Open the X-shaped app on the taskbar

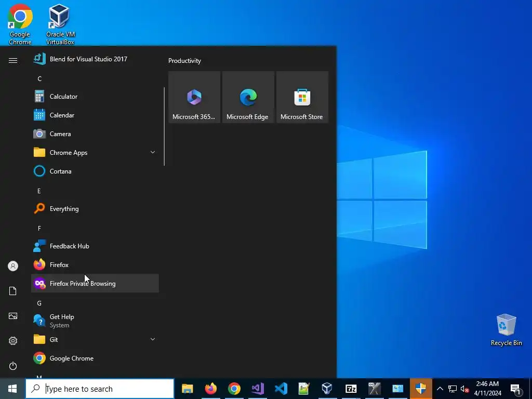click(374, 389)
